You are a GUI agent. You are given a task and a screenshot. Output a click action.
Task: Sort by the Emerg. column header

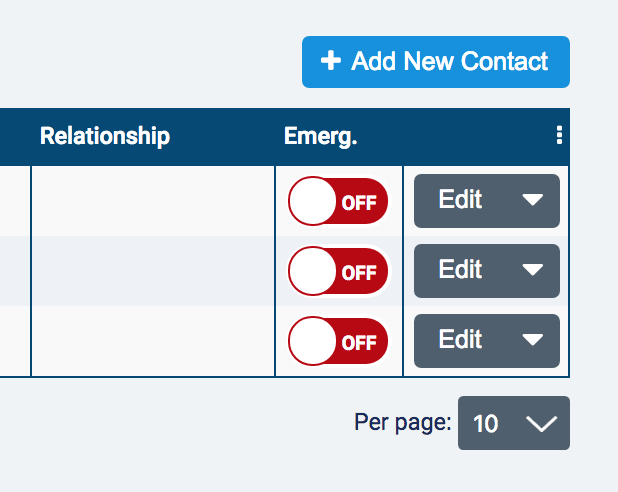320,137
